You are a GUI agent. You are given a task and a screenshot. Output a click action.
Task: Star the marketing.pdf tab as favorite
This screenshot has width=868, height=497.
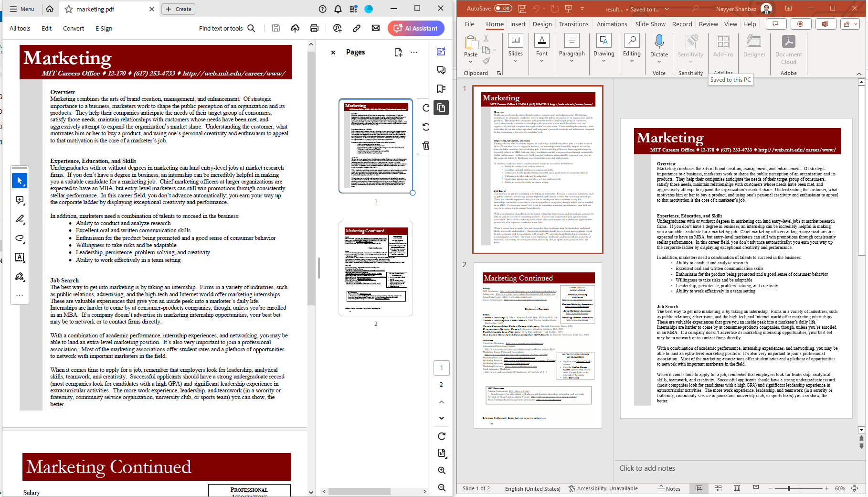(x=69, y=9)
